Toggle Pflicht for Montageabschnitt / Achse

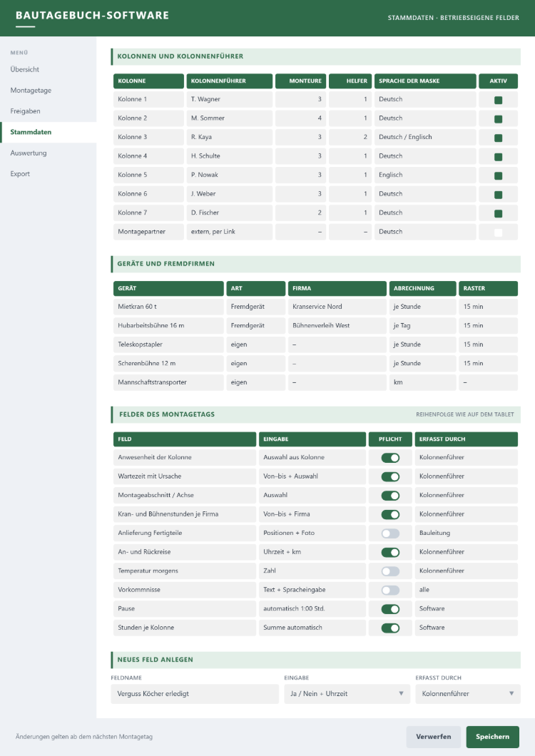[390, 496]
